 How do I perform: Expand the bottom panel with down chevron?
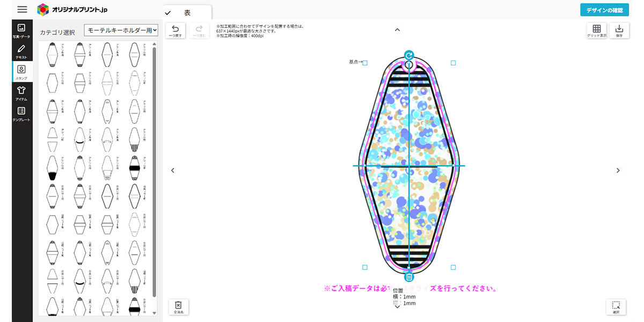397,307
